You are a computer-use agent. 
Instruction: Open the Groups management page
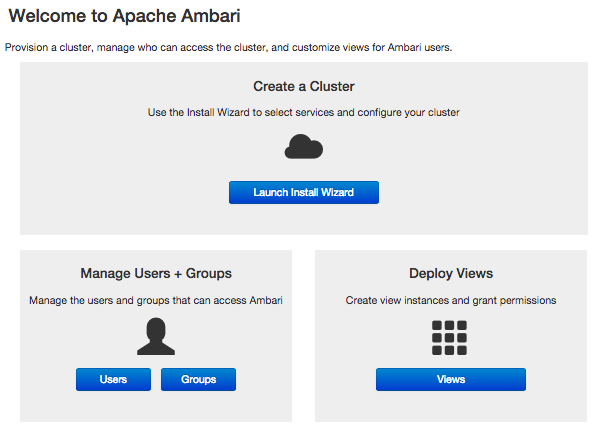click(x=198, y=379)
